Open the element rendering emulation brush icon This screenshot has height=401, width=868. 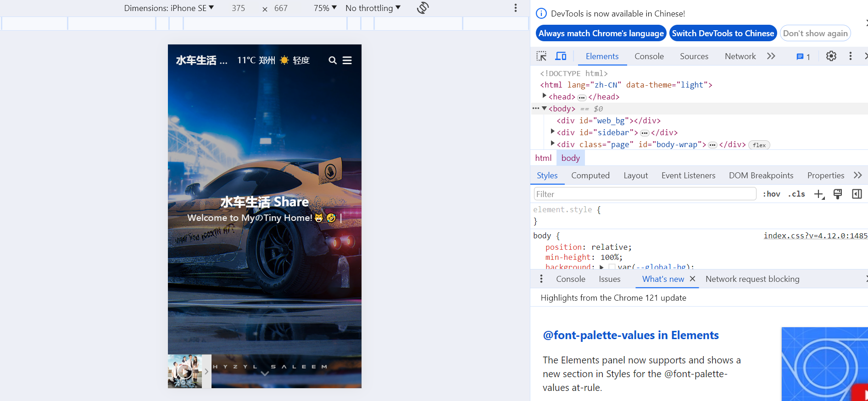pos(838,194)
